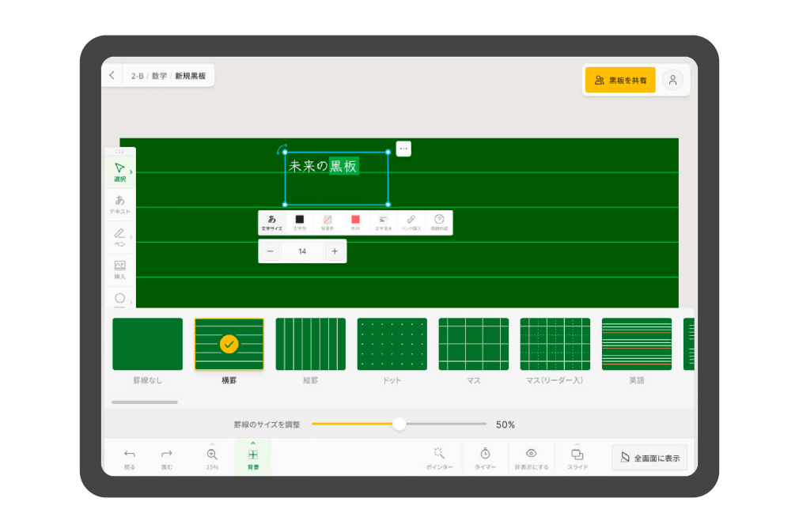Viewport: 799px width, 532px height.
Task: Select the ドット dotted background
Action: 392,344
